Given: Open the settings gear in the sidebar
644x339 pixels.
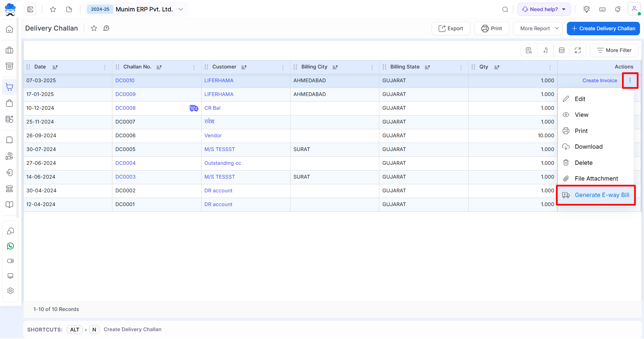Looking at the screenshot, I should pos(10,291).
